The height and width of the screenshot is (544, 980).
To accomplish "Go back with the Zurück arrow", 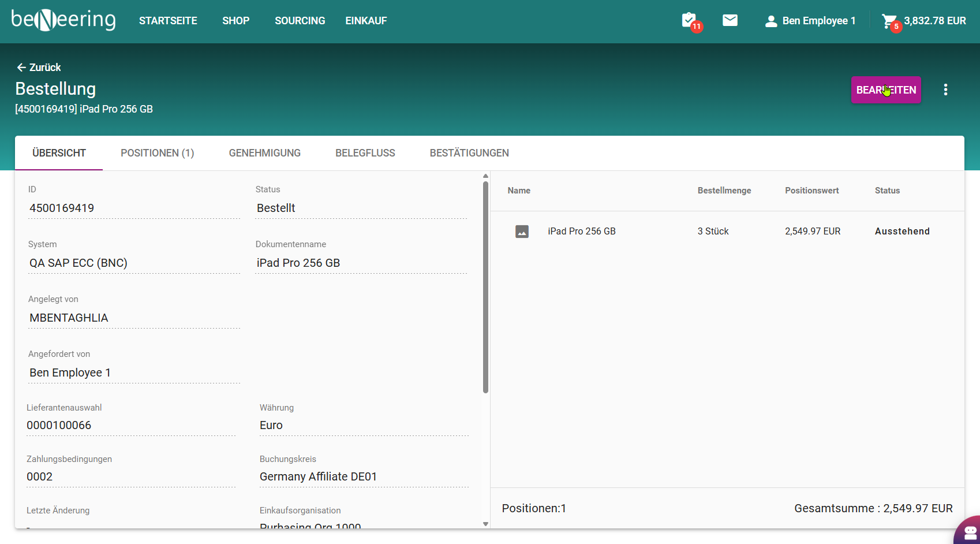I will click(x=39, y=68).
